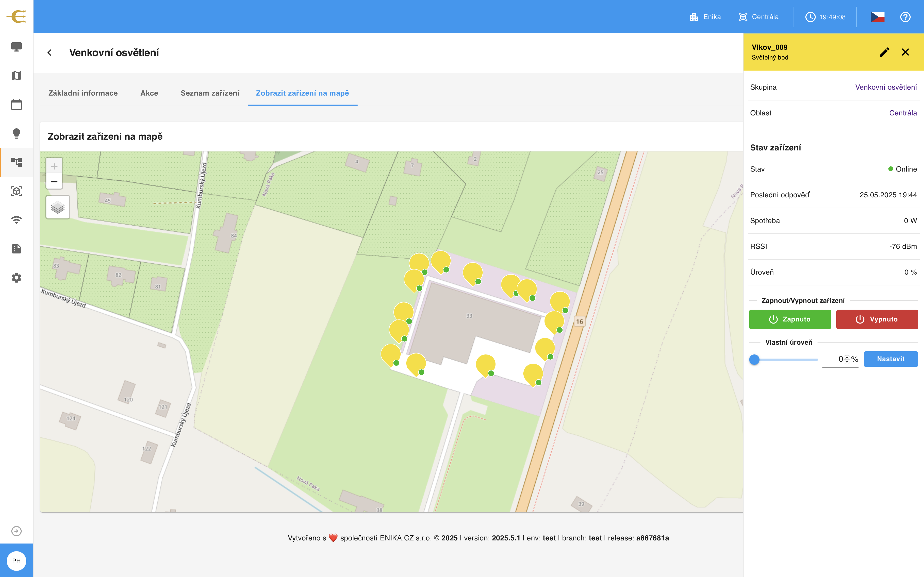Click the Vlastní úroveň slider handle
924x577 pixels.
coord(754,360)
